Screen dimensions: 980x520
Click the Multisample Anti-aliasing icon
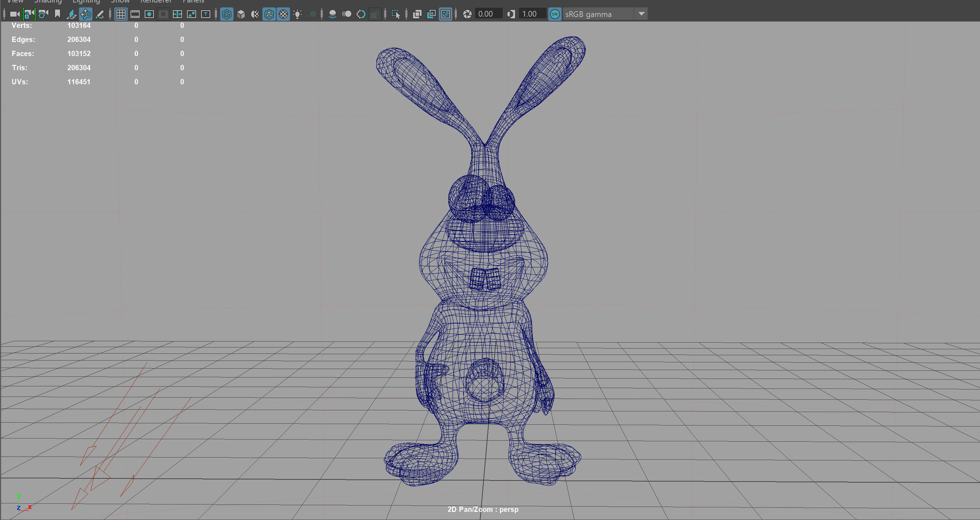tap(361, 14)
